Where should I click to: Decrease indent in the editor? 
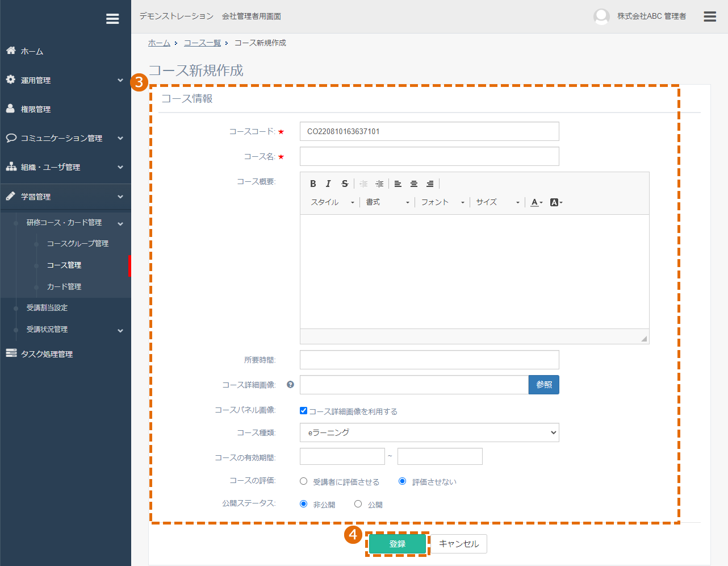pyautogui.click(x=363, y=184)
